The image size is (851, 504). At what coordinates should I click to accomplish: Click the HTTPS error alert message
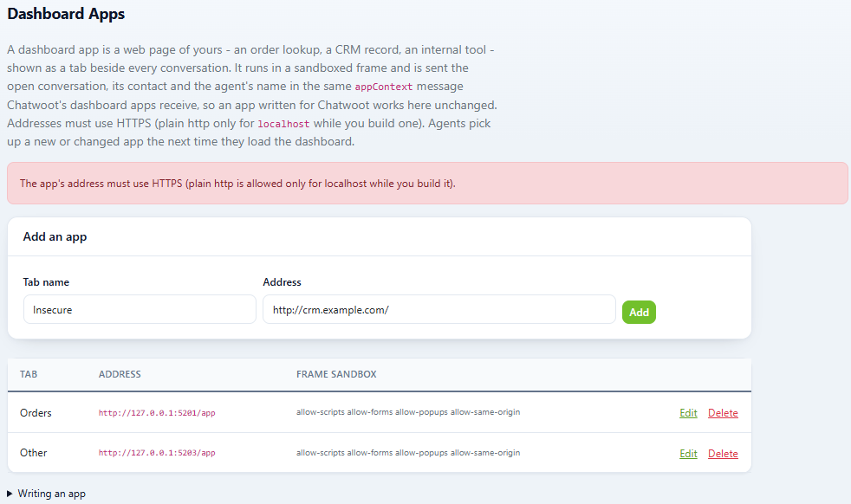pyautogui.click(x=427, y=184)
